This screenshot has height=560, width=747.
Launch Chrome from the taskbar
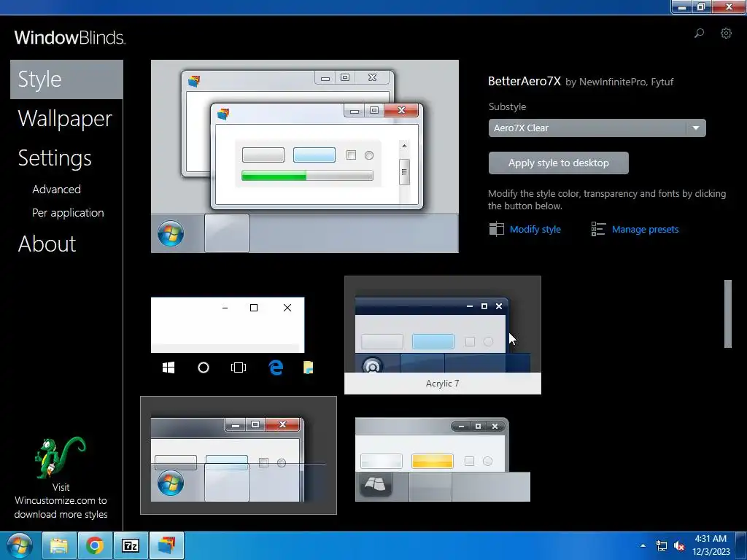click(x=95, y=545)
